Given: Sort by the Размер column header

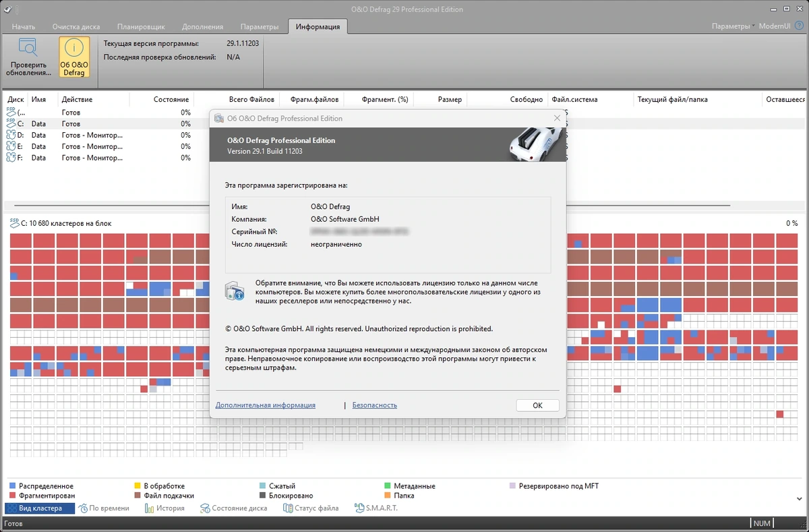Looking at the screenshot, I should (x=450, y=99).
